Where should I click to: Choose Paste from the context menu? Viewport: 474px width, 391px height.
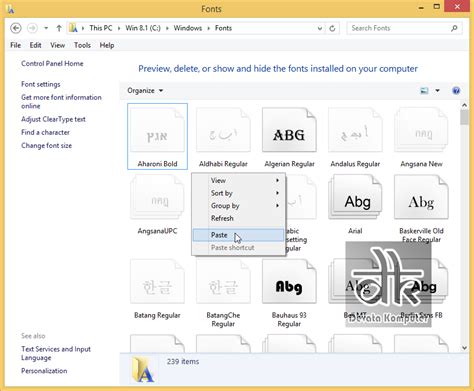[x=239, y=235]
